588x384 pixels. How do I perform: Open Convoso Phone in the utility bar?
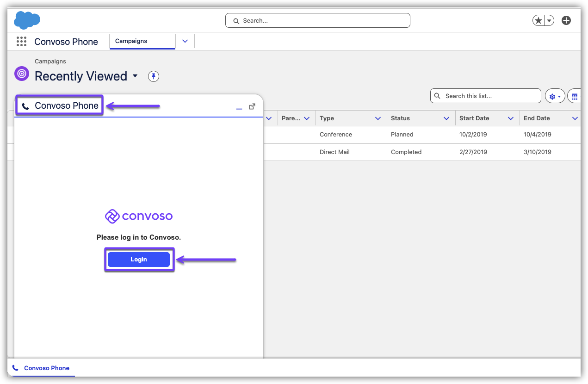point(41,368)
